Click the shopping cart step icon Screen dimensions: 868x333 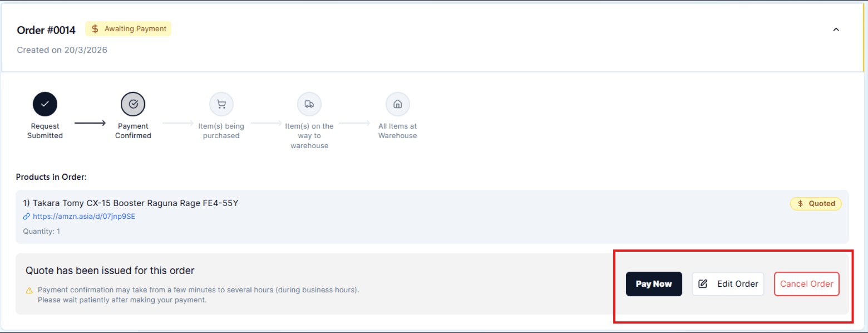tap(221, 104)
